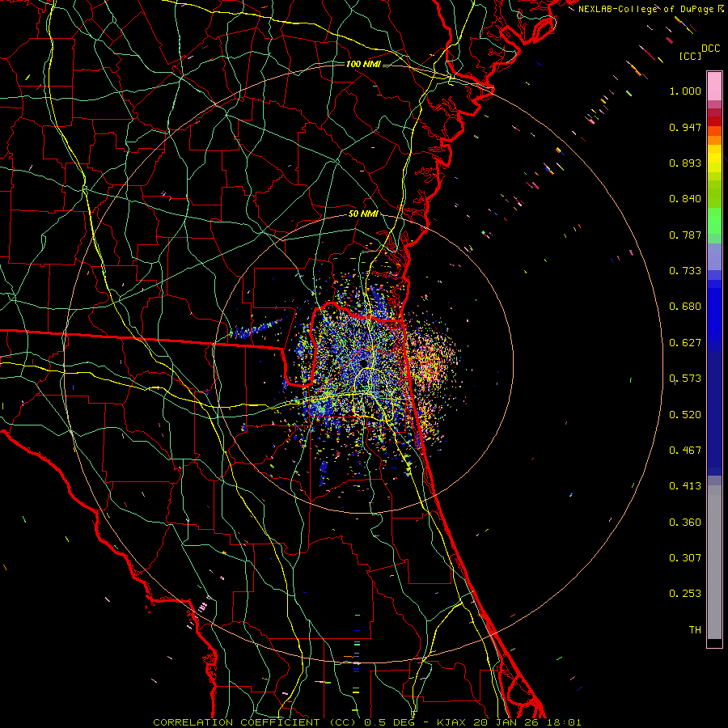Select the DCC product label
Image resolution: width=728 pixels, height=728 pixels.
(x=710, y=49)
